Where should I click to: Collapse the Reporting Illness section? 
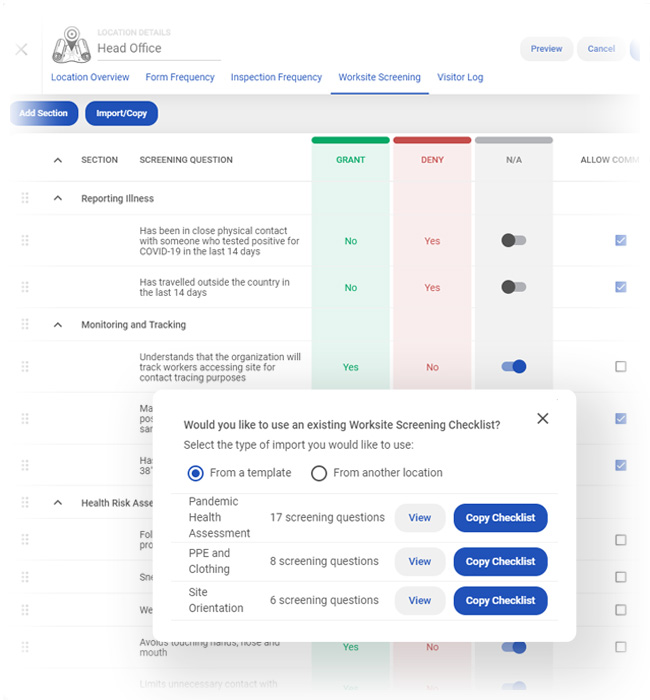coord(58,198)
